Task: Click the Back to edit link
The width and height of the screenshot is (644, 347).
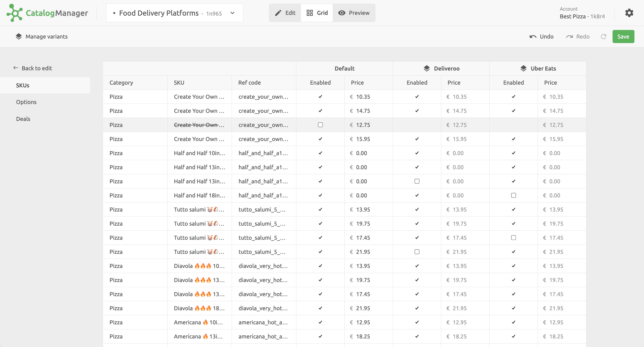Action: click(33, 68)
